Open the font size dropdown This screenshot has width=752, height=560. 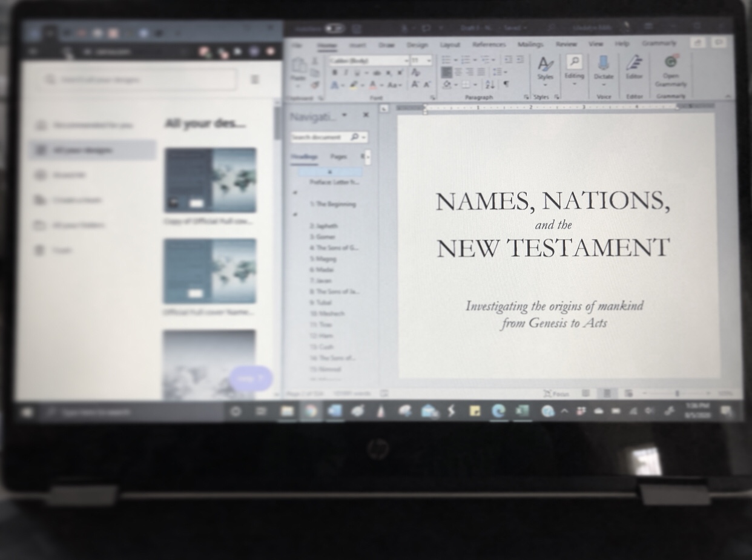click(x=424, y=61)
